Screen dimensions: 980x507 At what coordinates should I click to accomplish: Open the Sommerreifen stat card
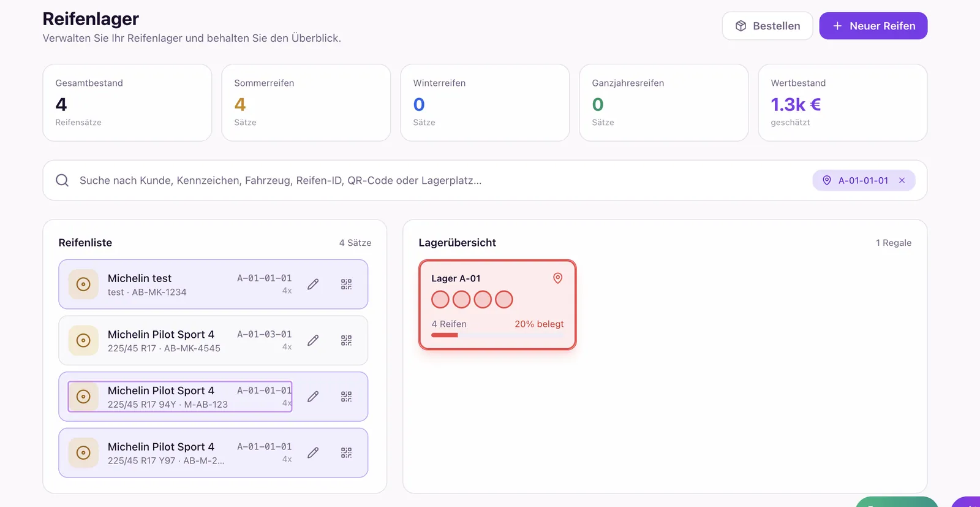pos(306,102)
